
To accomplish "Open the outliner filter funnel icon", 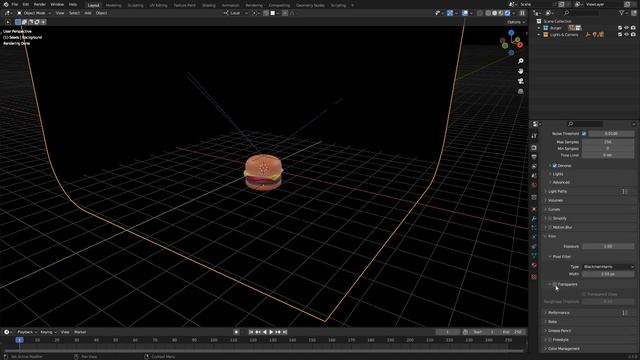I will (x=622, y=13).
